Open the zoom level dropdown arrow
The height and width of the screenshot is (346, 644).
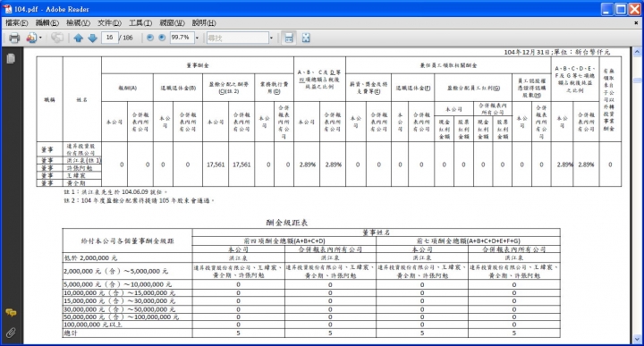(x=197, y=38)
